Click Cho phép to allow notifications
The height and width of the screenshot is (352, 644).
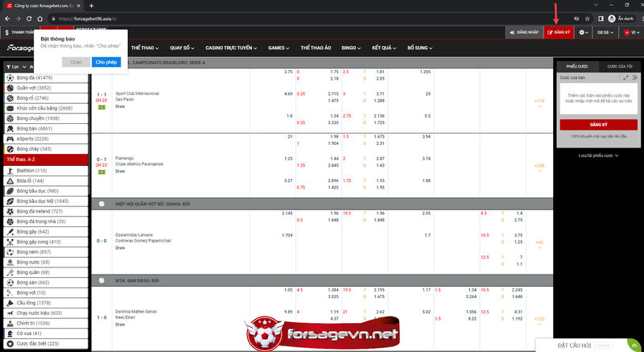point(105,61)
